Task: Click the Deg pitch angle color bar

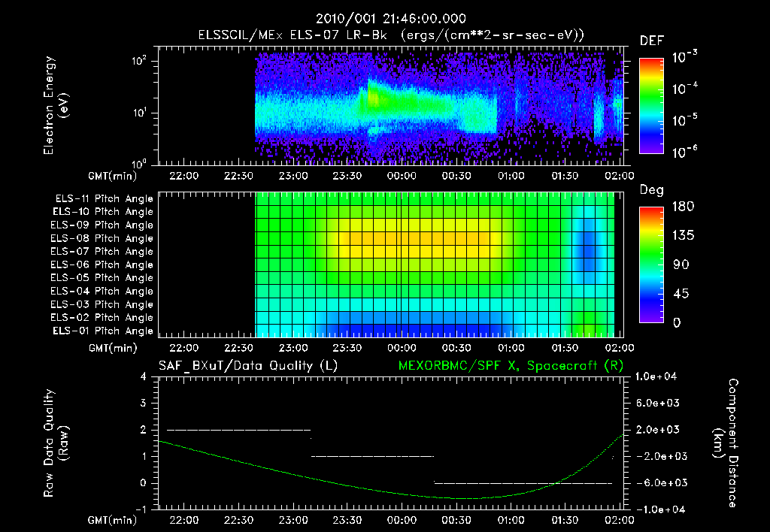Action: click(651, 265)
